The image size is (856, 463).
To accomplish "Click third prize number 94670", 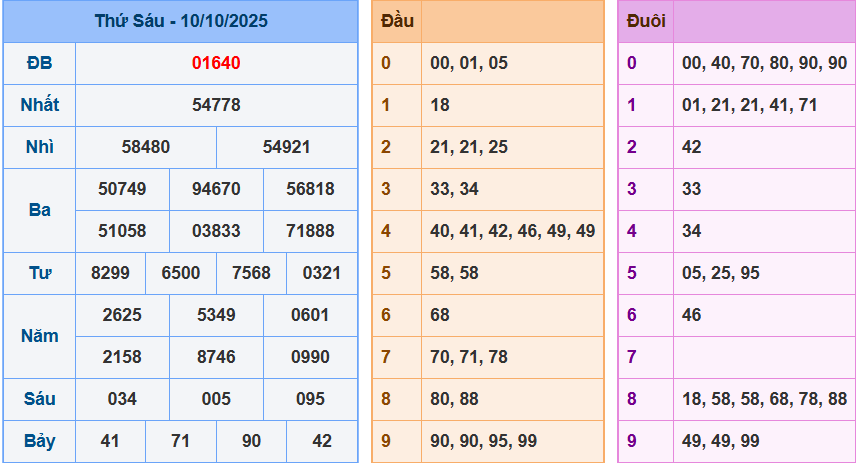I will coord(216,189).
